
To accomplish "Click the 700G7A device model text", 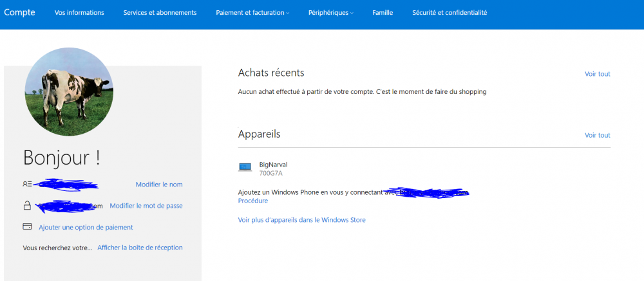I will (x=271, y=173).
